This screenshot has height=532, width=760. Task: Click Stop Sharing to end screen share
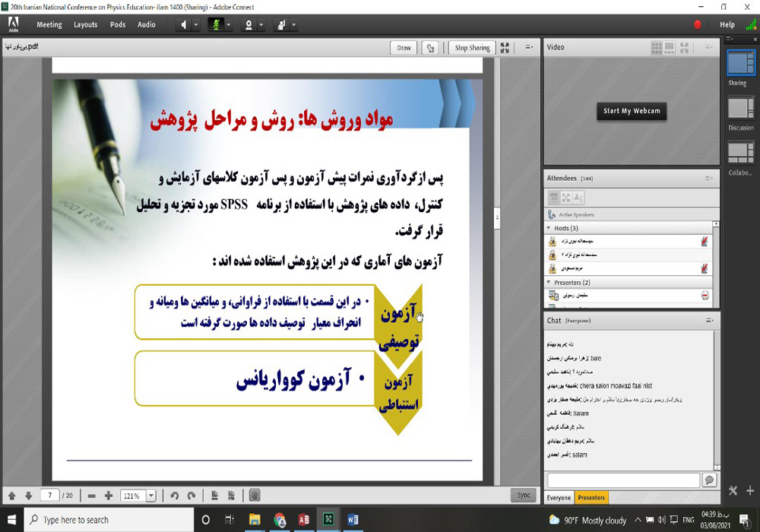(470, 47)
